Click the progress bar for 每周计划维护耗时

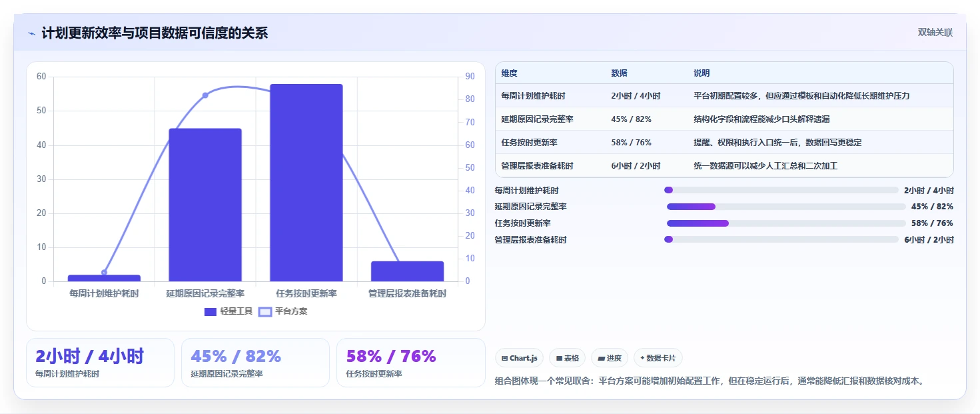[x=781, y=190]
